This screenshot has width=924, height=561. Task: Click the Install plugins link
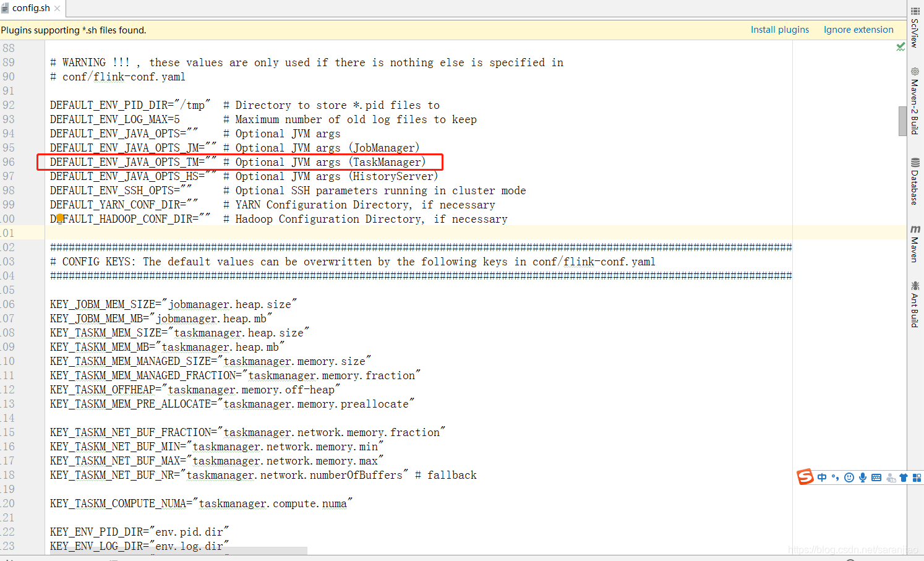click(x=779, y=29)
